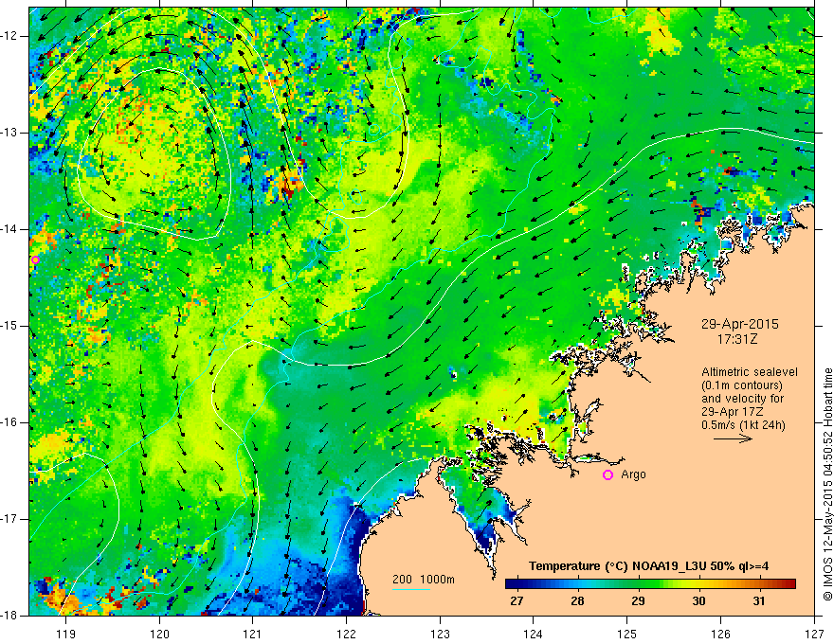Click the 200 1000m bathymetry legend label
834x644 pixels.
[x=424, y=580]
